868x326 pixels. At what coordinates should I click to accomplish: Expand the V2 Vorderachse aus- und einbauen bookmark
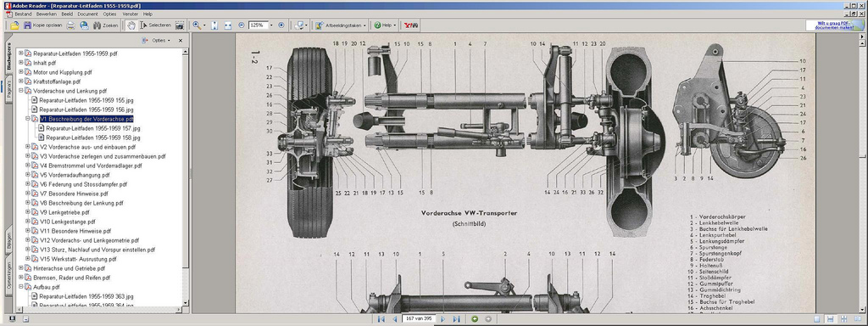[28, 147]
